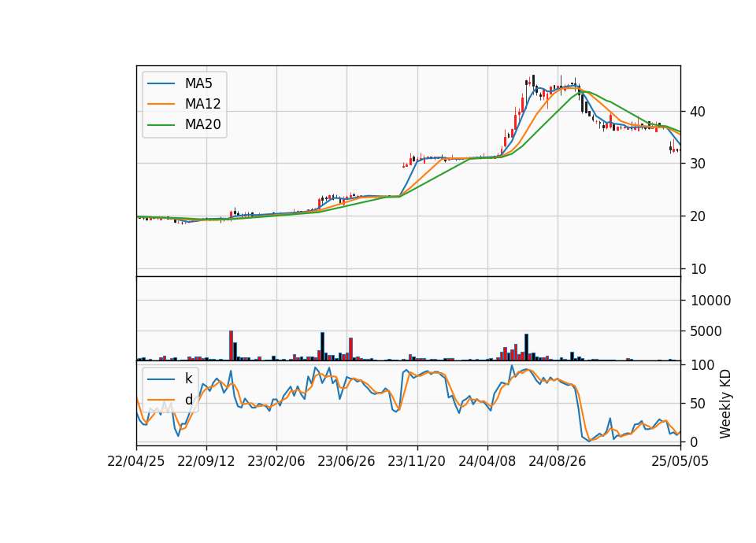Screen dimensions: 756x543
Task: Click the price axis value 20
Action: (698, 217)
